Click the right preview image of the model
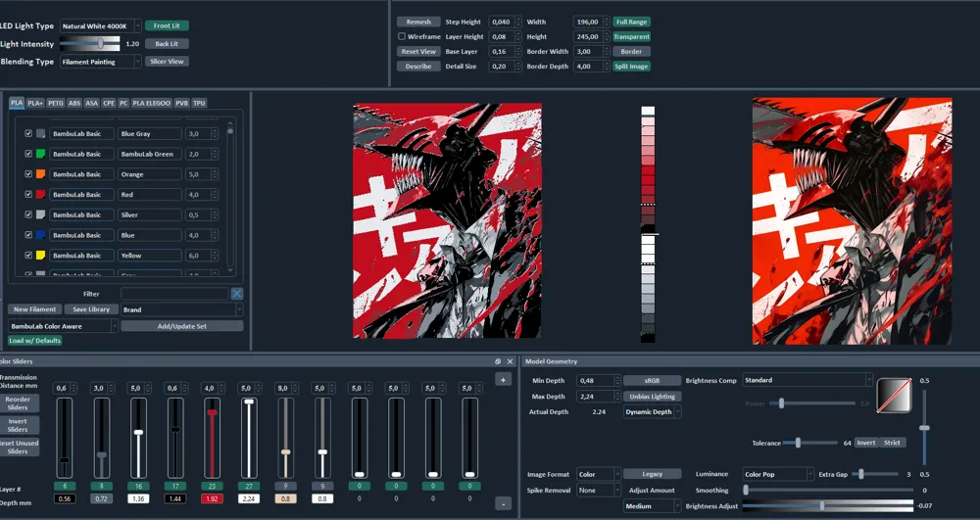 (852, 220)
